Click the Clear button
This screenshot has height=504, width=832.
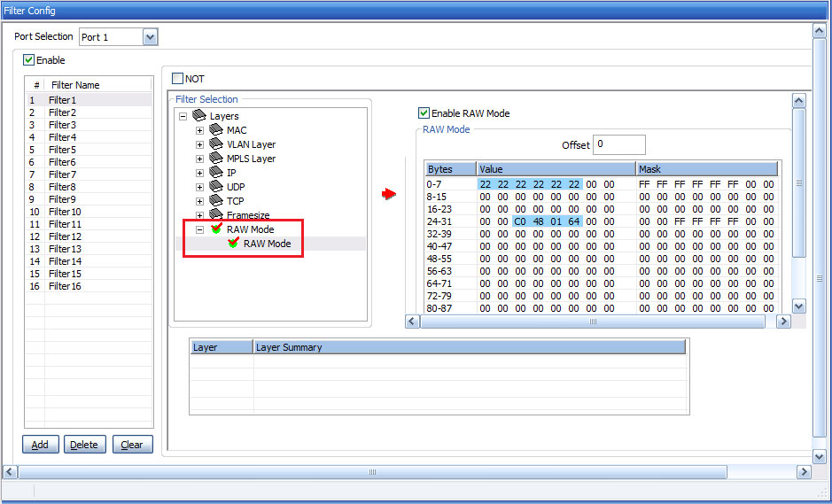pos(133,445)
